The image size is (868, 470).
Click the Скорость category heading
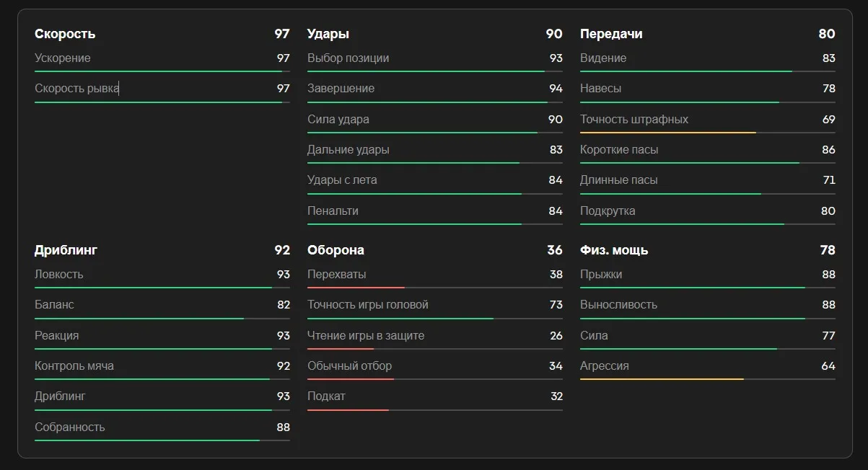click(65, 34)
